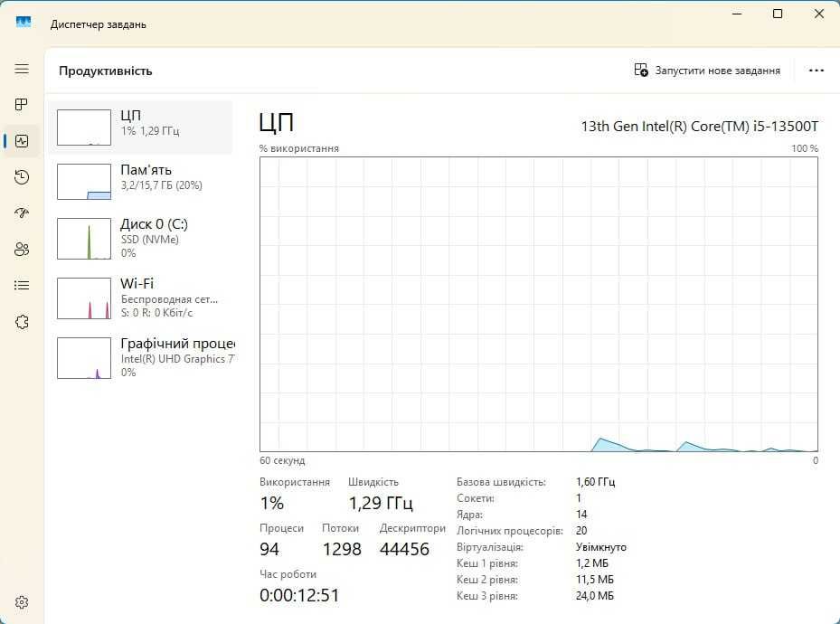The image size is (840, 624).
Task: Click the ЦП mini usage graph thumbnail
Action: (x=84, y=128)
